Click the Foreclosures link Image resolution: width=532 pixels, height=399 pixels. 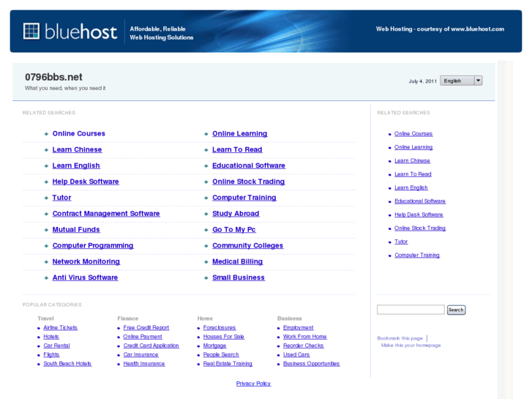(220, 328)
